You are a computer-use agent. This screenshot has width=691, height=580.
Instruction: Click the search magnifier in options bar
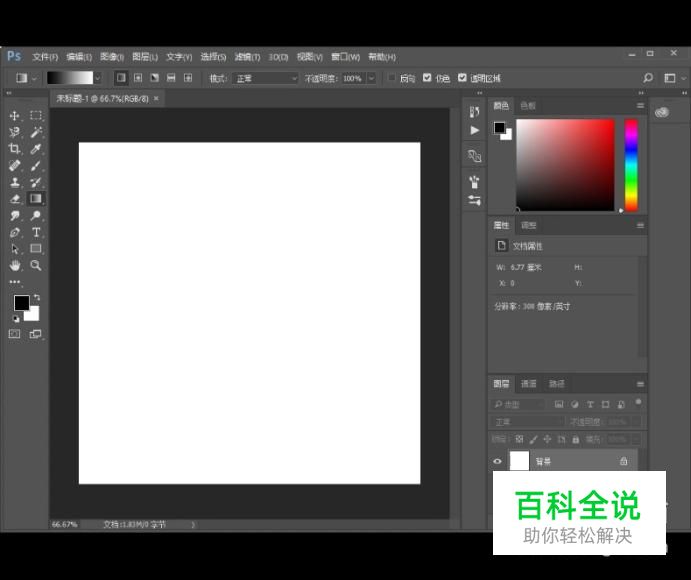click(648, 78)
